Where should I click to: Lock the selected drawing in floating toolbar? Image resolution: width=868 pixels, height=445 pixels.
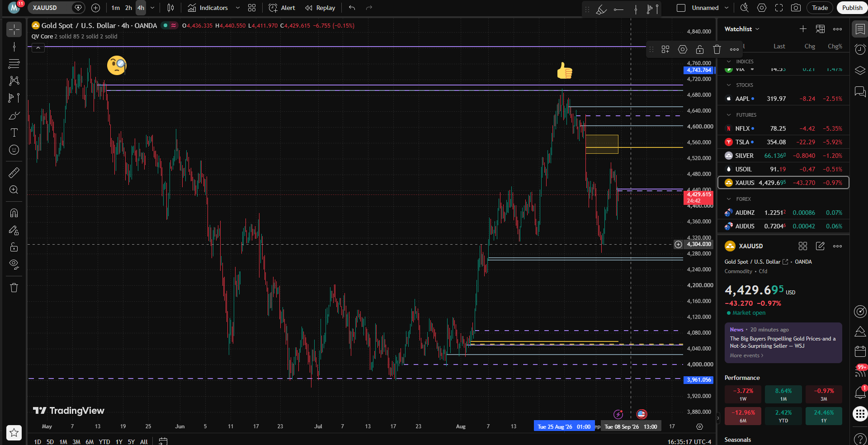click(x=700, y=49)
